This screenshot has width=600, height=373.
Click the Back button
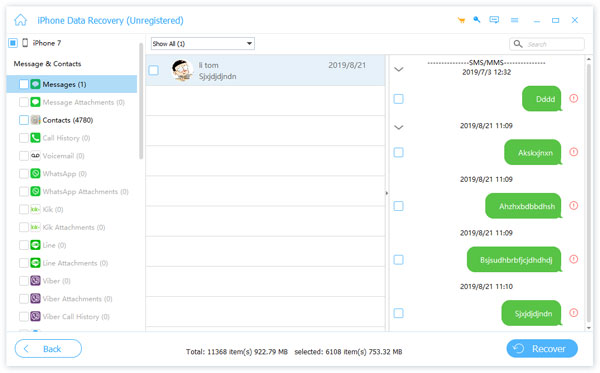[48, 349]
